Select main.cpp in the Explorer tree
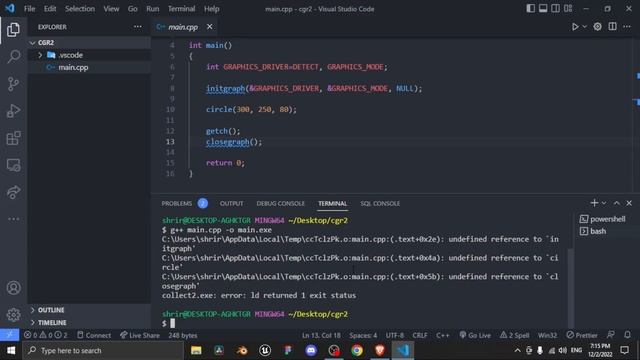 (89, 67)
